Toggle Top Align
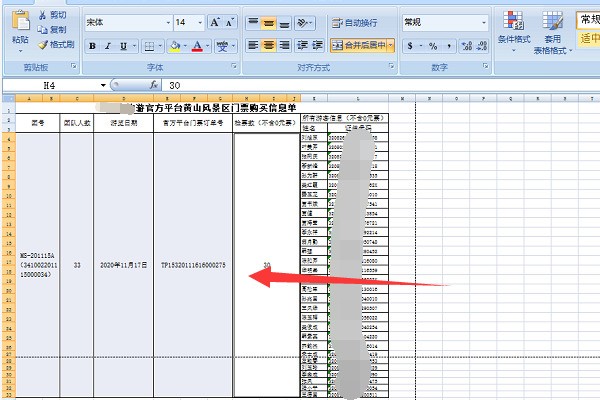Image resolution: width=600 pixels, height=400 pixels. (x=253, y=23)
